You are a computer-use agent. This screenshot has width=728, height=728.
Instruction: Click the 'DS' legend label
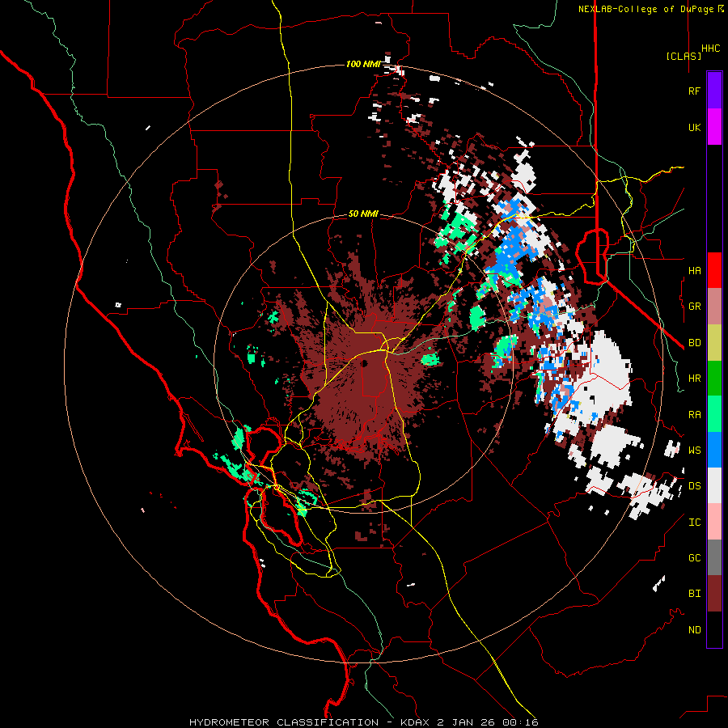694,486
